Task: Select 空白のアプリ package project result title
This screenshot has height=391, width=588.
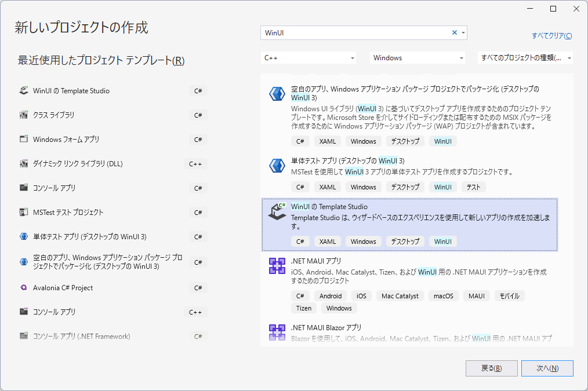Action: [x=415, y=93]
